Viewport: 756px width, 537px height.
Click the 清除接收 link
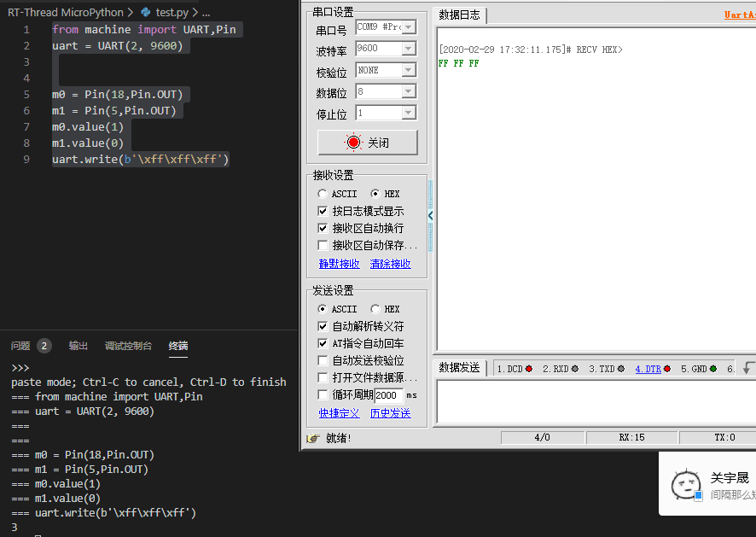(390, 263)
